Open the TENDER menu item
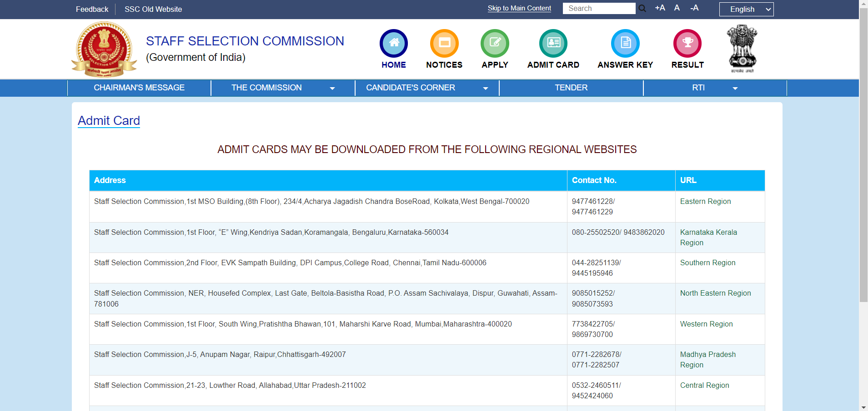 point(571,88)
